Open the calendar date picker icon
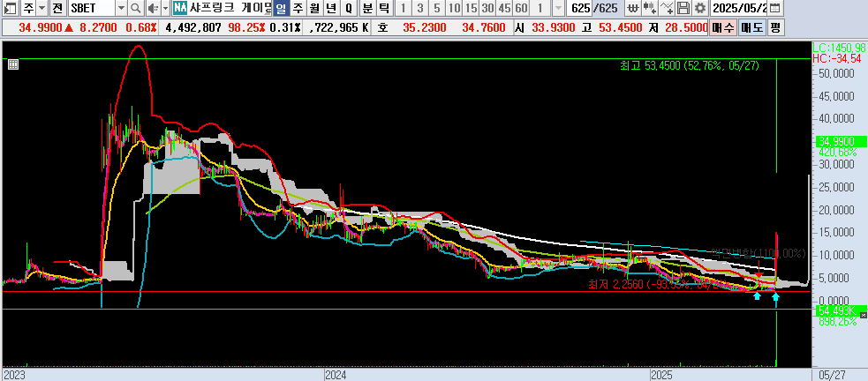The image size is (868, 381). tap(776, 8)
